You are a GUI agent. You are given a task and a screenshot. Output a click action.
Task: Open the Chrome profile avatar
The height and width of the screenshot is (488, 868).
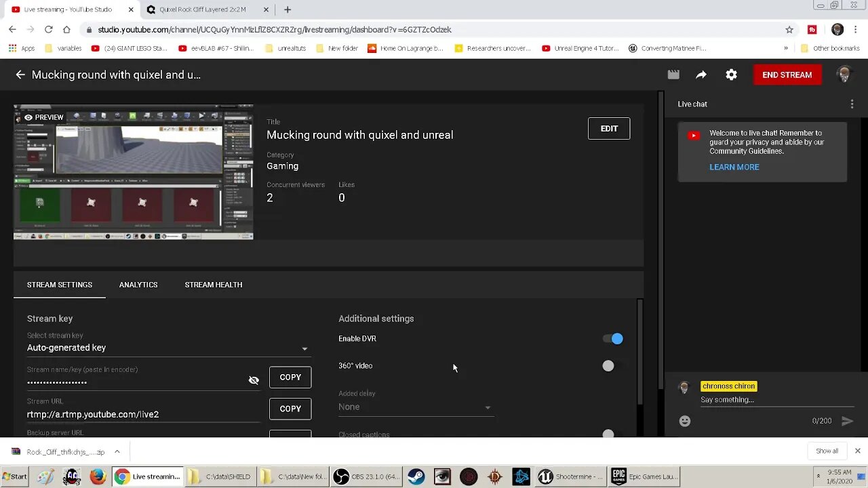tap(837, 29)
